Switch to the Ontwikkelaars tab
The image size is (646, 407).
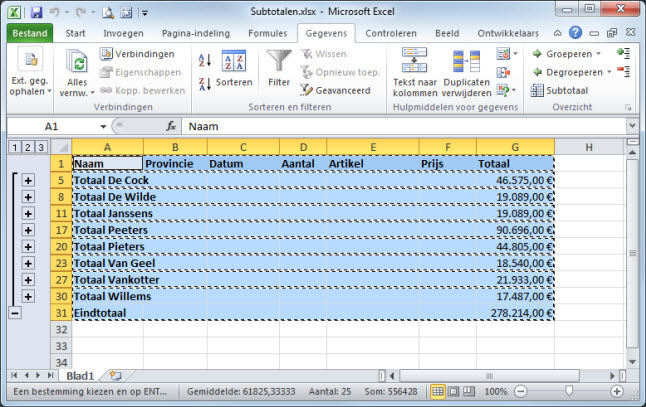pos(508,33)
